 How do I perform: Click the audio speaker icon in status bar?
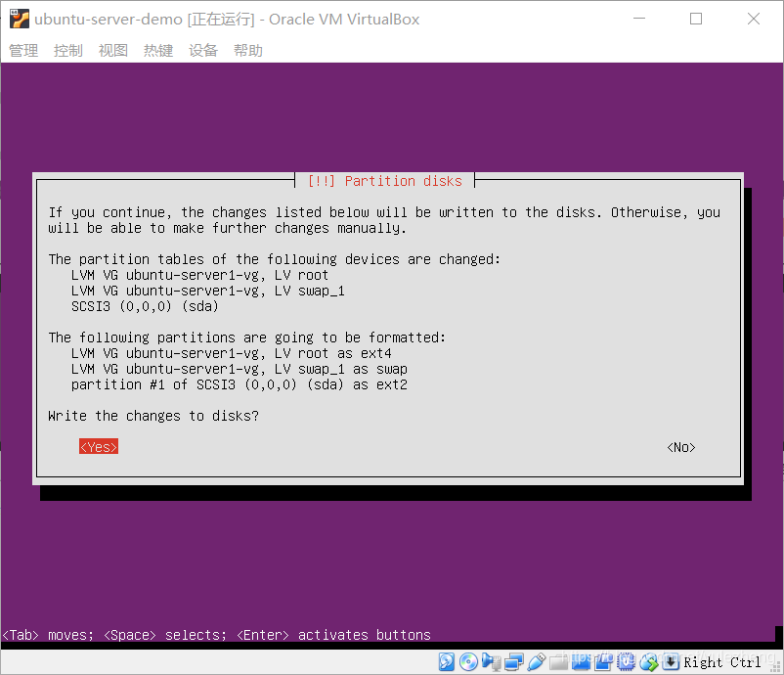tap(491, 662)
